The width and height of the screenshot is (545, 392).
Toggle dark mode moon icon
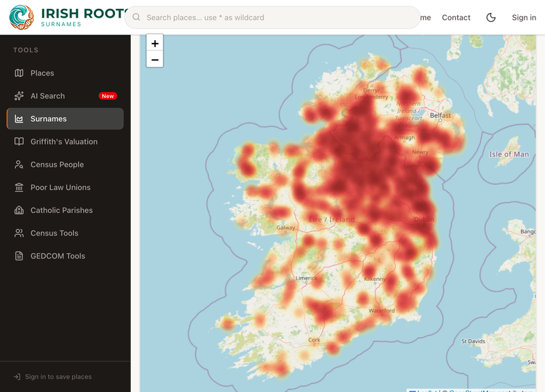490,18
